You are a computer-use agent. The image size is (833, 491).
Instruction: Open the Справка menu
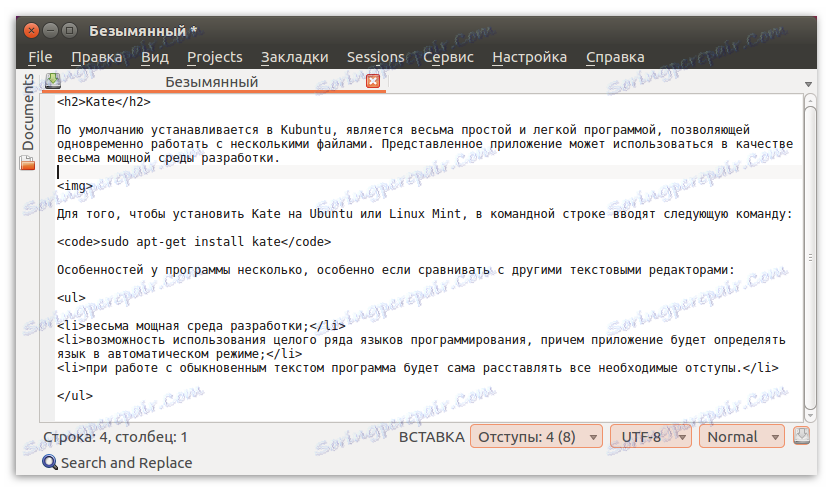(615, 57)
